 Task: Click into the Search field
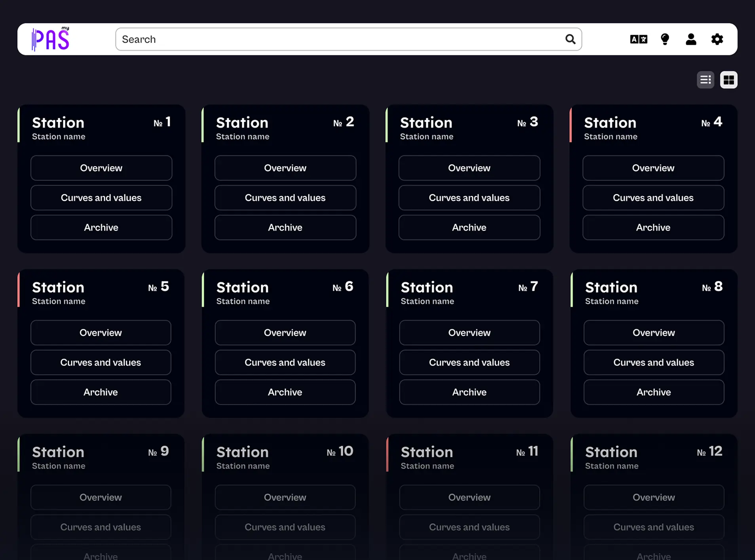[348, 39]
